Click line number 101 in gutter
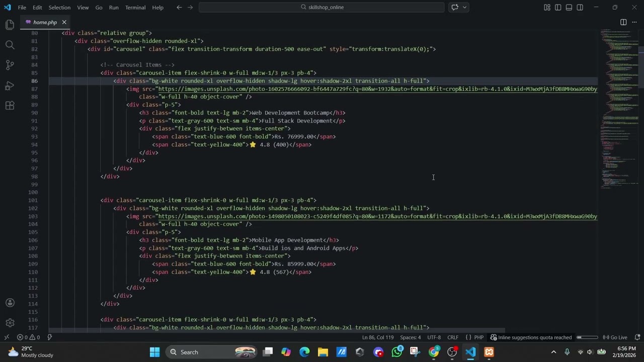Viewport: 644px width, 362px height. 33,200
